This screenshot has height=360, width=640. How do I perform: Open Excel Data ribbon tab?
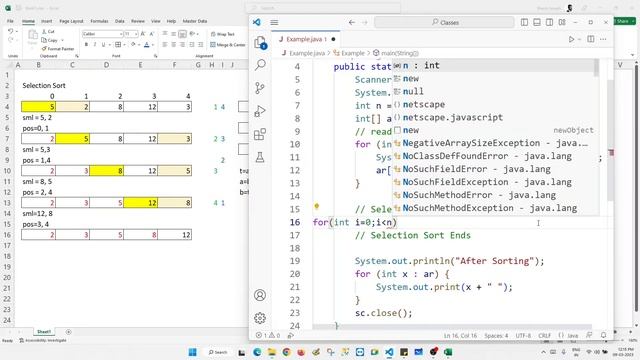tap(120, 21)
